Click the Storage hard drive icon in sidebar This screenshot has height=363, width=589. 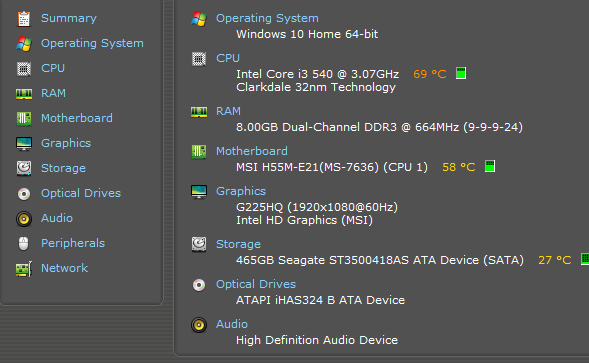[x=24, y=168]
